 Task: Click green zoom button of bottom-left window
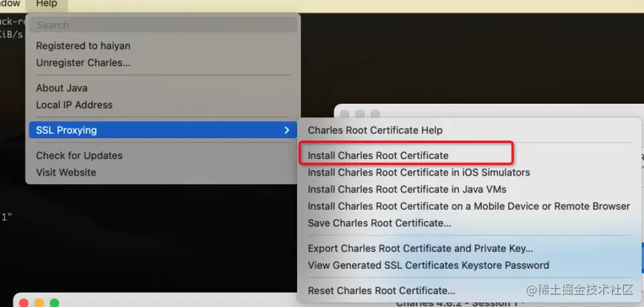[x=54, y=303]
